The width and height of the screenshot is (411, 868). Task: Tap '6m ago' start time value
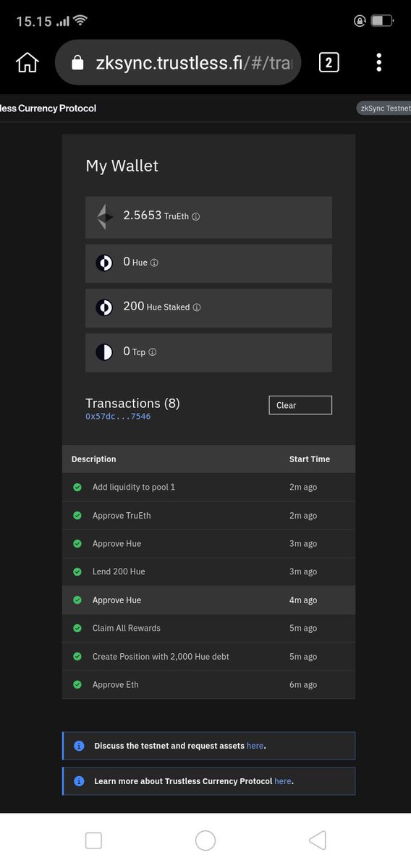point(303,685)
